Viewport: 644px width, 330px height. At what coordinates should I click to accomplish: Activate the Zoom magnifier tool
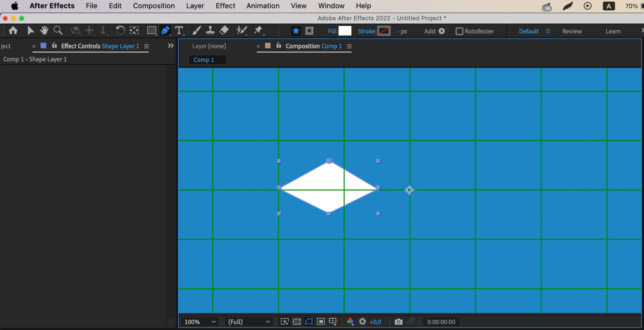58,31
